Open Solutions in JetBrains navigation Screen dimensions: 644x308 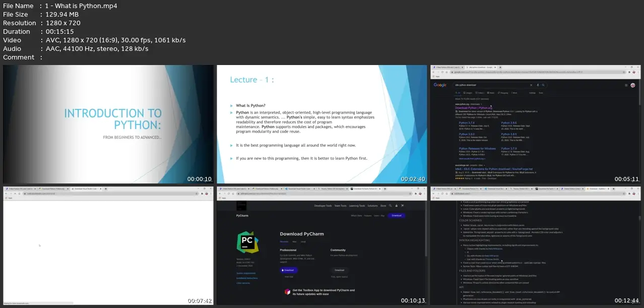click(x=372, y=206)
